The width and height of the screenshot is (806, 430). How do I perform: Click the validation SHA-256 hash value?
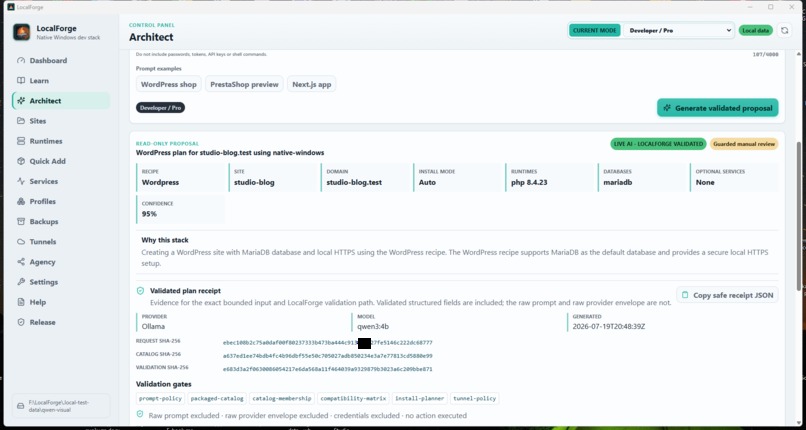click(x=327, y=369)
